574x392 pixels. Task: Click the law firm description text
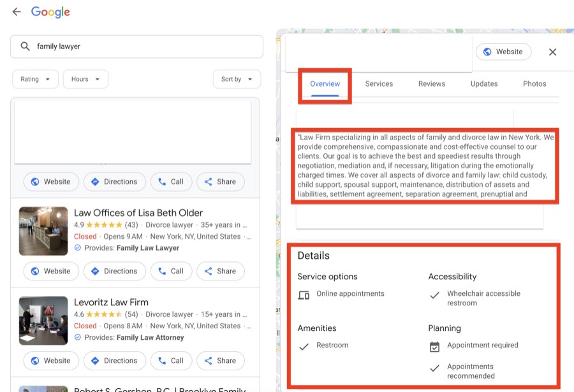pos(425,166)
